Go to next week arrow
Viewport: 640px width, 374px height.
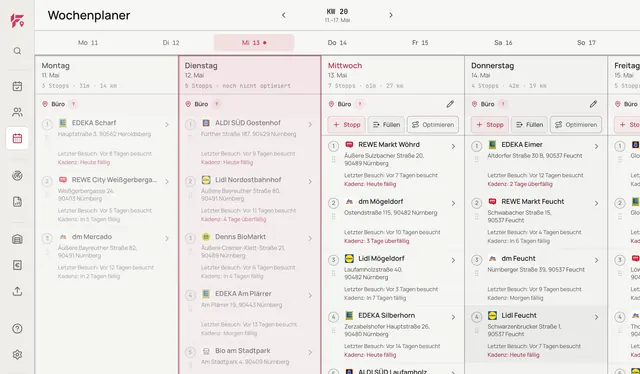click(391, 16)
